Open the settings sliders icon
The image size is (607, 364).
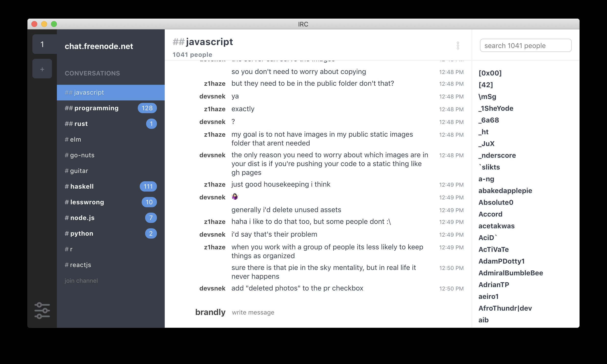[42, 311]
